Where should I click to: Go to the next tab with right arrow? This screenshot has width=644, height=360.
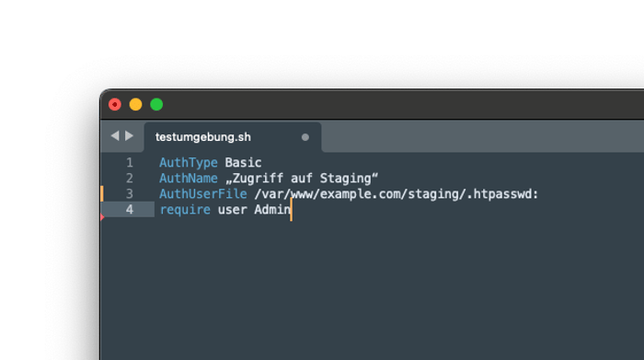129,135
